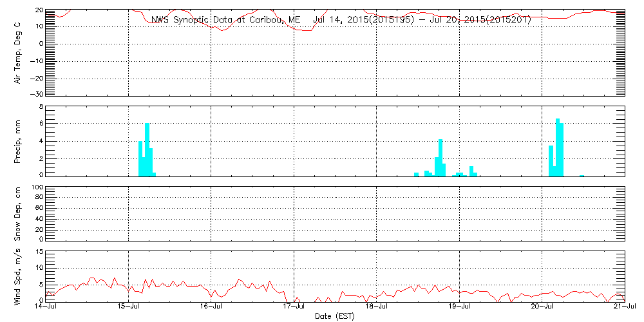The height and width of the screenshot is (322, 644).
Task: Click the tallest precipitation bar on 20-Jul
Action: 558,147
